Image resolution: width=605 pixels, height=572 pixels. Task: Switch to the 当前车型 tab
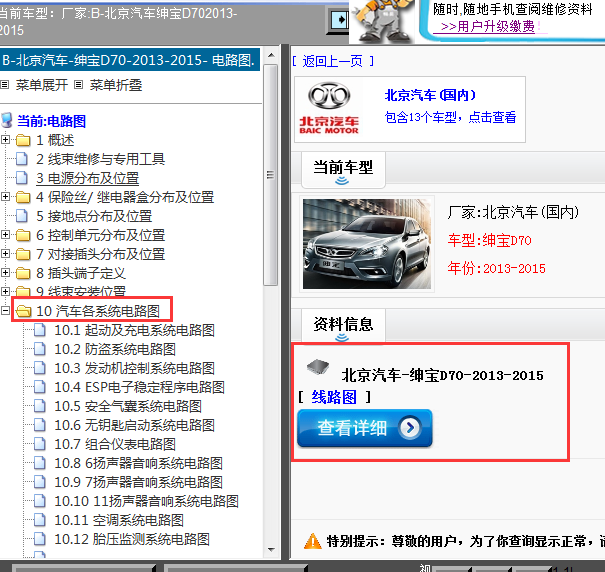pos(343,169)
